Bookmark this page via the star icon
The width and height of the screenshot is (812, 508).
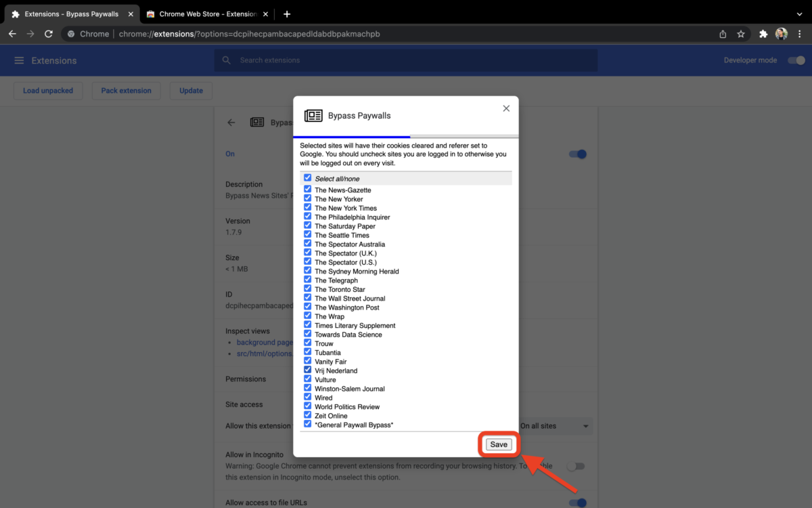coord(740,33)
